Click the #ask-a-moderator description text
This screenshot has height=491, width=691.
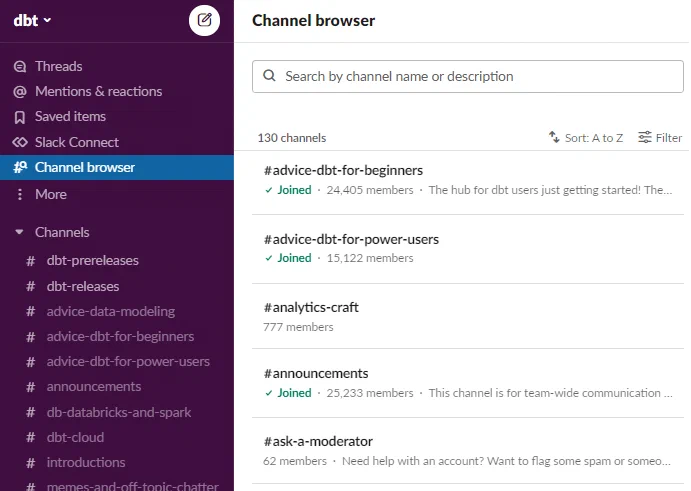506,461
